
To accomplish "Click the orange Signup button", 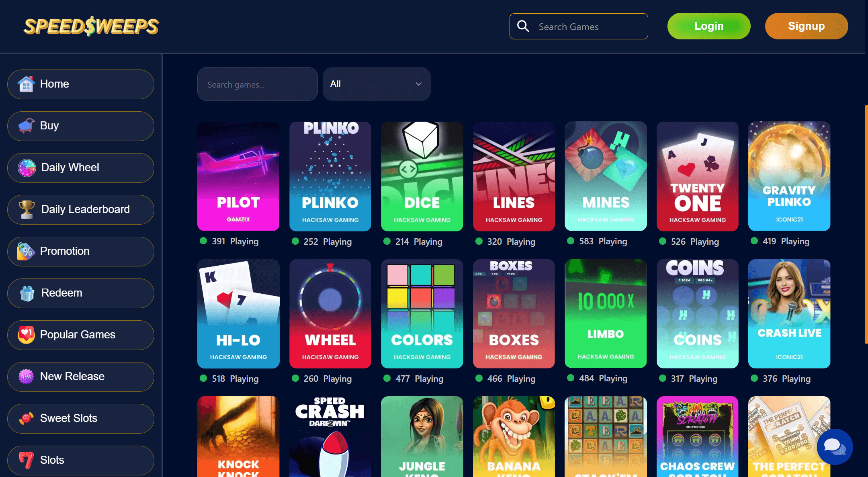I will tap(807, 26).
